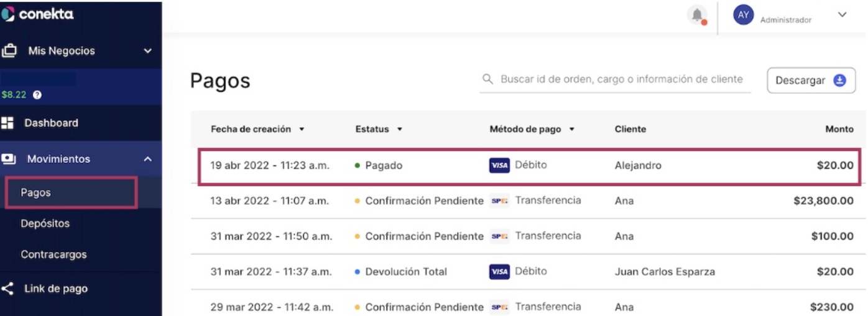The image size is (868, 316).
Task: Go to Depósitos in sidebar
Action: [x=45, y=223]
